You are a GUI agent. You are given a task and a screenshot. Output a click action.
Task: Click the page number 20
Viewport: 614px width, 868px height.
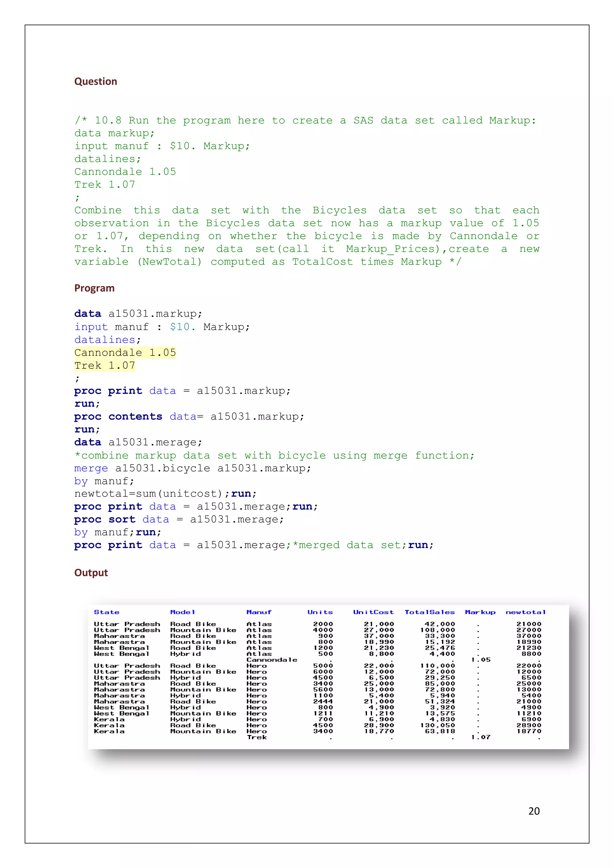pyautogui.click(x=534, y=811)
